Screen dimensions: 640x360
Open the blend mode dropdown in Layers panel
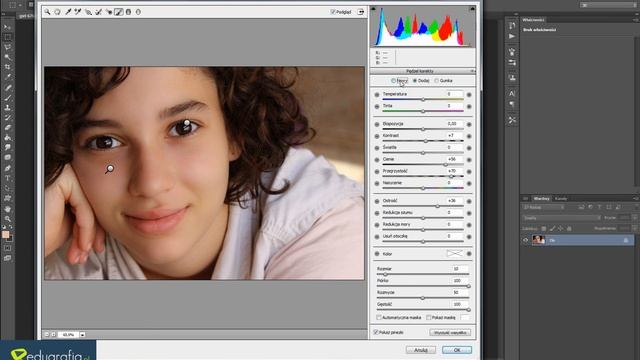[562, 218]
